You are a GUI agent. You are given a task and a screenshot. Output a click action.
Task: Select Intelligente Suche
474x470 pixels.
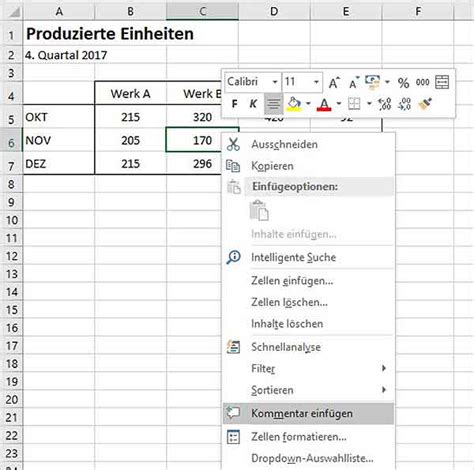(308, 257)
